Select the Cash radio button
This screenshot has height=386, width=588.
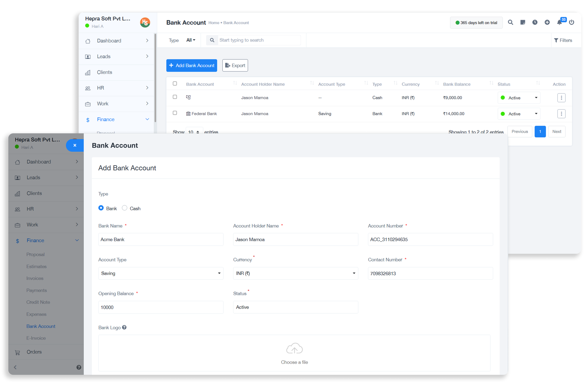coord(124,208)
